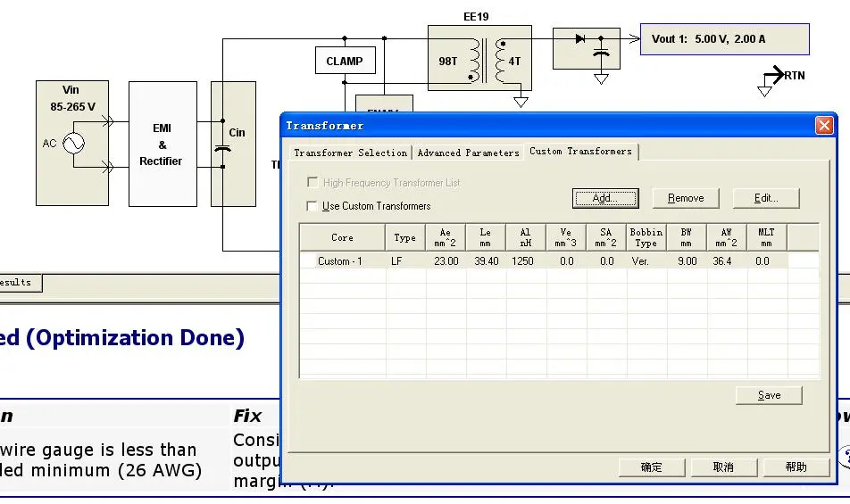Viewport: 850px width, 504px height.
Task: Click the 4T secondary winding label
Action: (x=514, y=62)
